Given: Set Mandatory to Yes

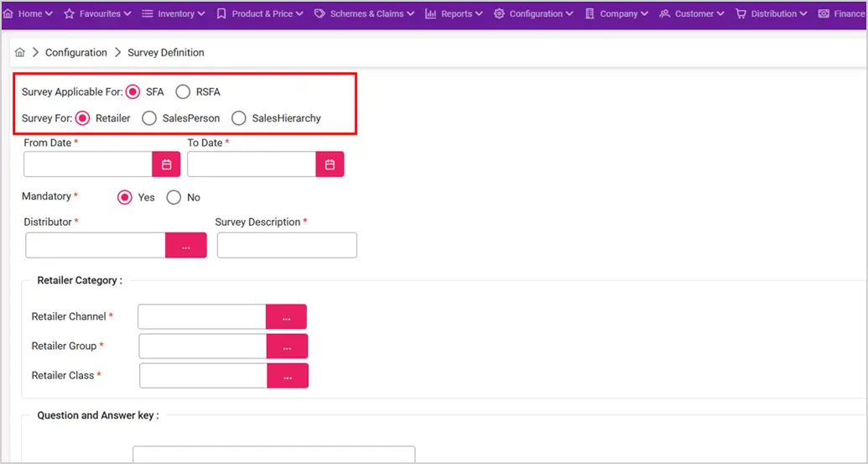Looking at the screenshot, I should click(125, 198).
